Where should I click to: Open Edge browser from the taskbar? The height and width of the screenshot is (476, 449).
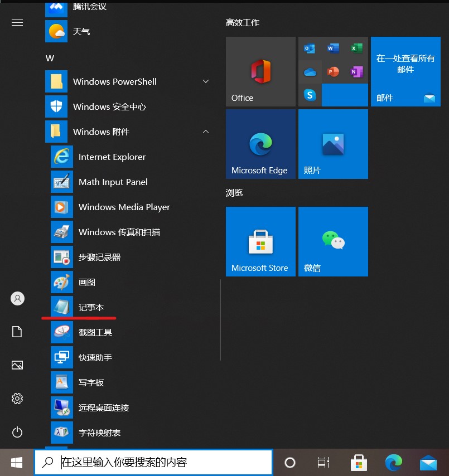394,463
